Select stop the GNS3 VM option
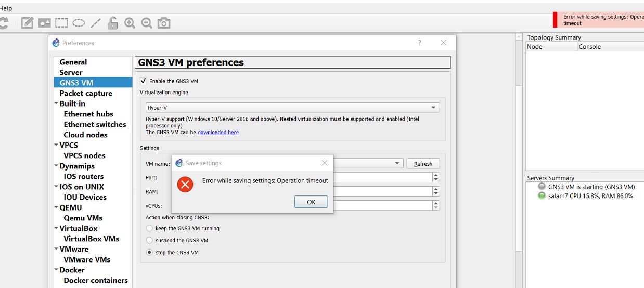 (149, 252)
